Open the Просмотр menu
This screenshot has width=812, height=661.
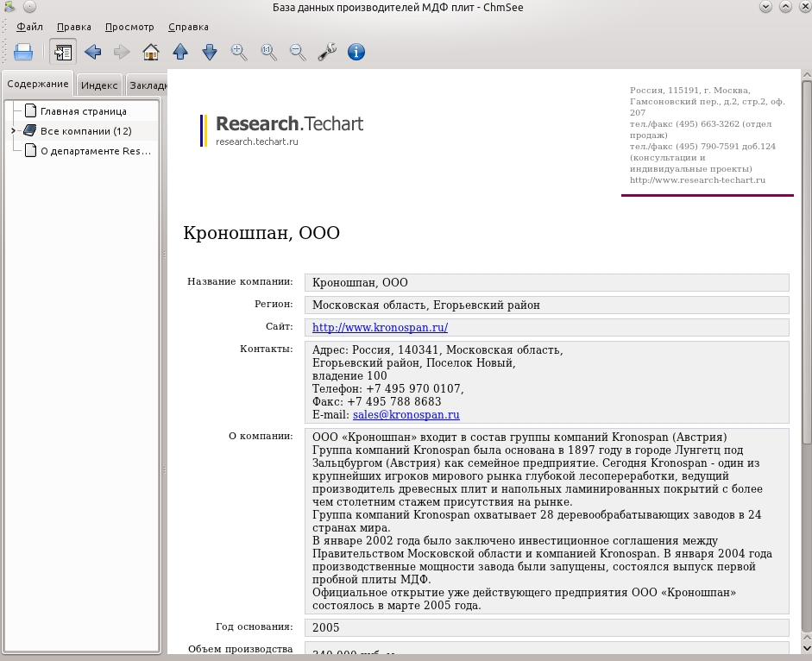pyautogui.click(x=129, y=27)
